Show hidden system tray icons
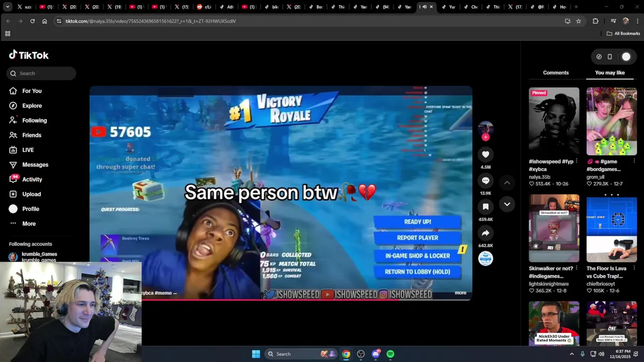The width and height of the screenshot is (644, 362). pos(572,354)
